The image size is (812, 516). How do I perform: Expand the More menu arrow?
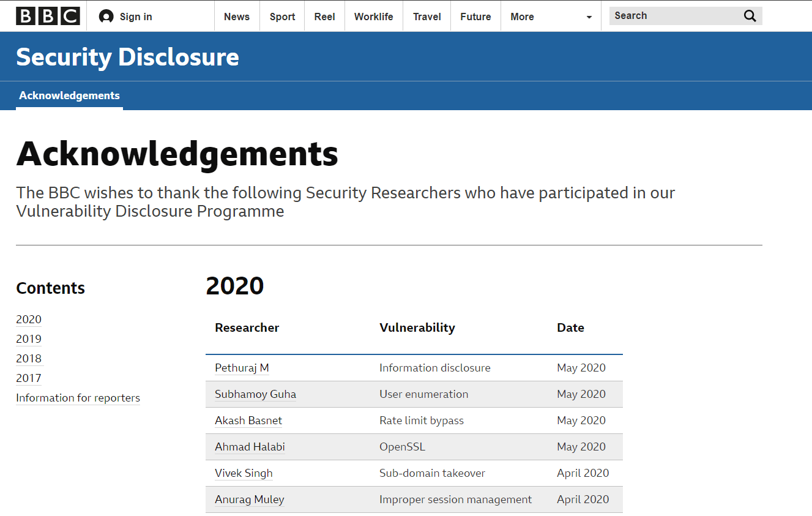(589, 17)
